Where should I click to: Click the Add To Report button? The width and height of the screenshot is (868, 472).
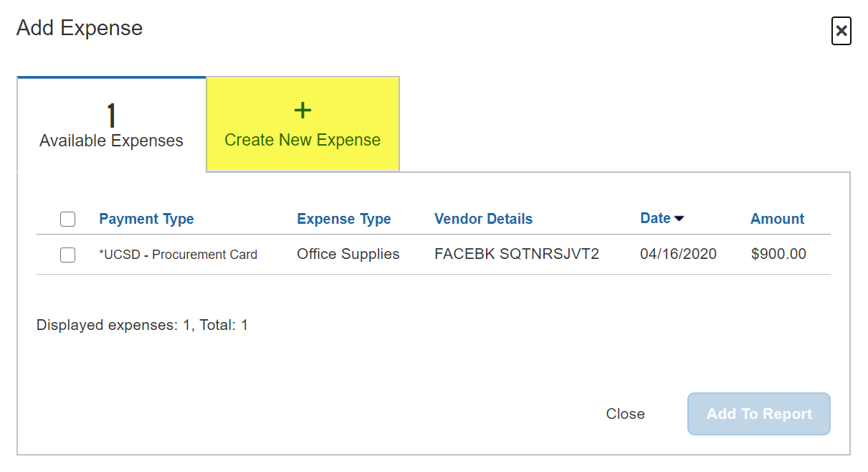[x=758, y=414]
